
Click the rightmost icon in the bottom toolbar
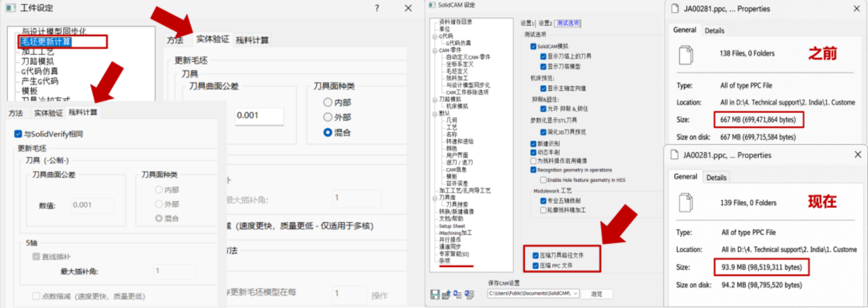(469, 294)
